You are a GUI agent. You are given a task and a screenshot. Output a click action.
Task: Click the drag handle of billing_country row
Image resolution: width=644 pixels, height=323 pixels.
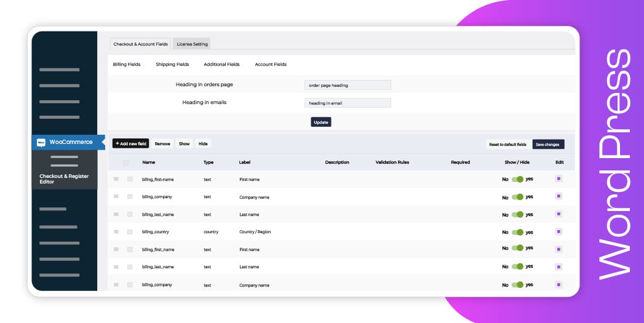(116, 232)
